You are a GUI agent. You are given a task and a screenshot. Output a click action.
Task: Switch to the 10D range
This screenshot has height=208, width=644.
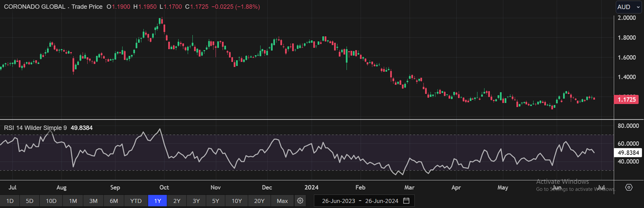point(51,201)
